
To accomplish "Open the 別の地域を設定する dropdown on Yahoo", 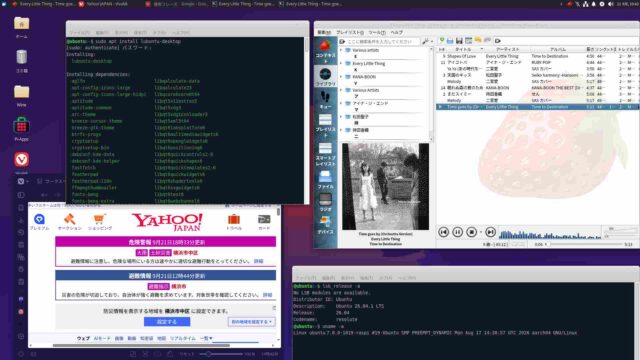I will coord(251,322).
